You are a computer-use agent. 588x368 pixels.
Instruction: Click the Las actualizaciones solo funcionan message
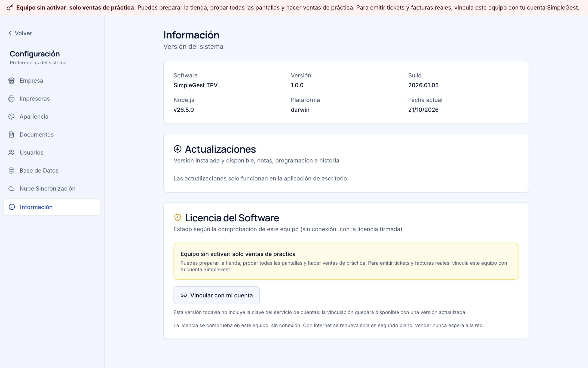click(x=261, y=178)
